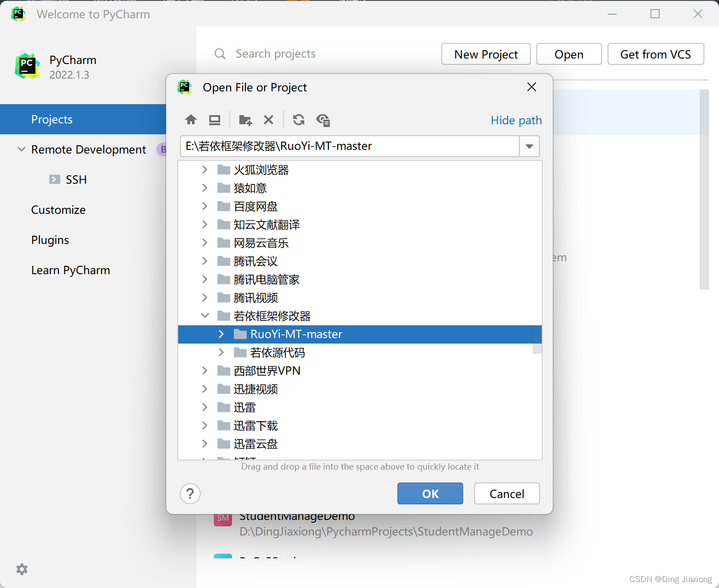Click the path input field

point(350,146)
